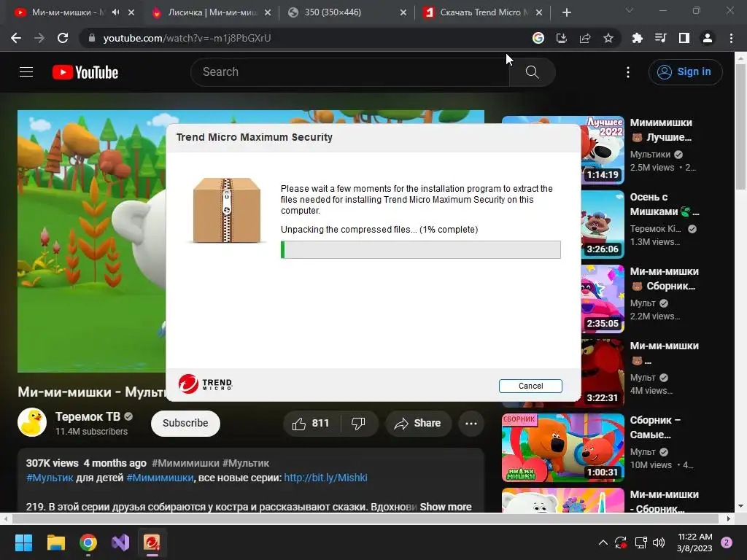Image resolution: width=747 pixels, height=560 pixels.
Task: Expand description with Show more
Action: [446, 507]
